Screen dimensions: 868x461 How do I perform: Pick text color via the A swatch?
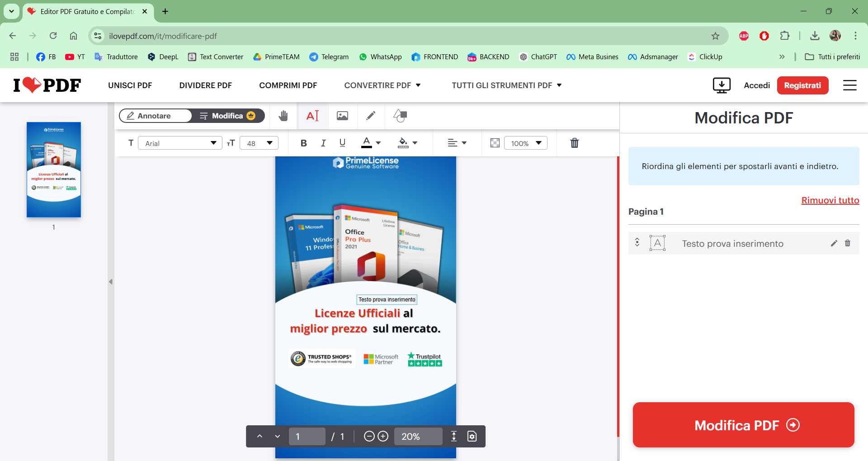click(367, 143)
